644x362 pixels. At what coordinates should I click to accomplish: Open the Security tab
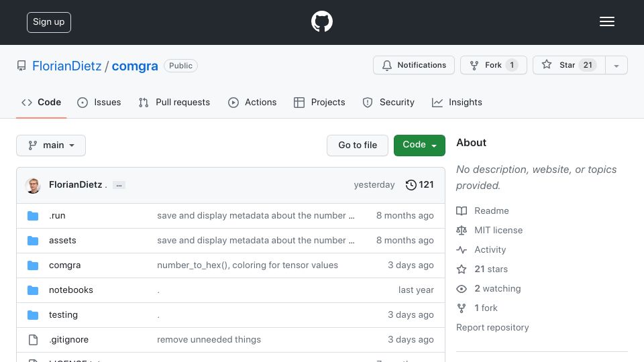pyautogui.click(x=388, y=102)
